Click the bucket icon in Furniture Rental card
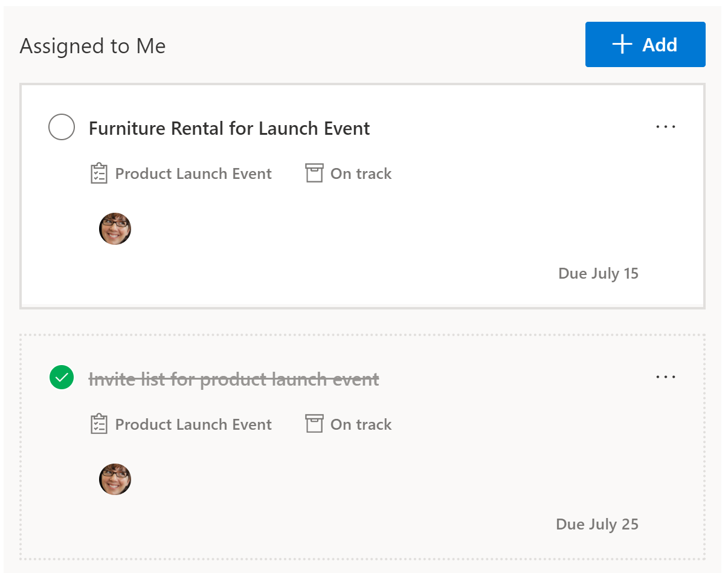Viewport: 728px width, 573px height. tap(314, 173)
